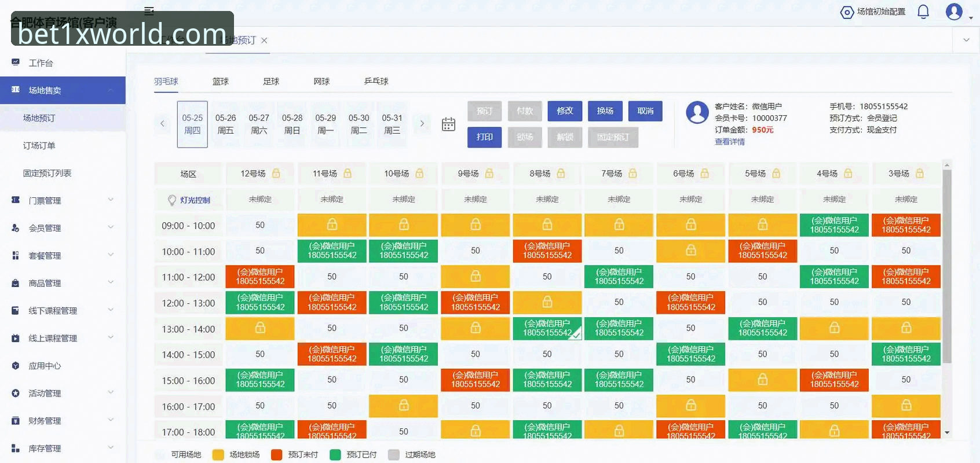Select paid 4号场 booking at 09:00
The width and height of the screenshot is (980, 463).
click(834, 225)
